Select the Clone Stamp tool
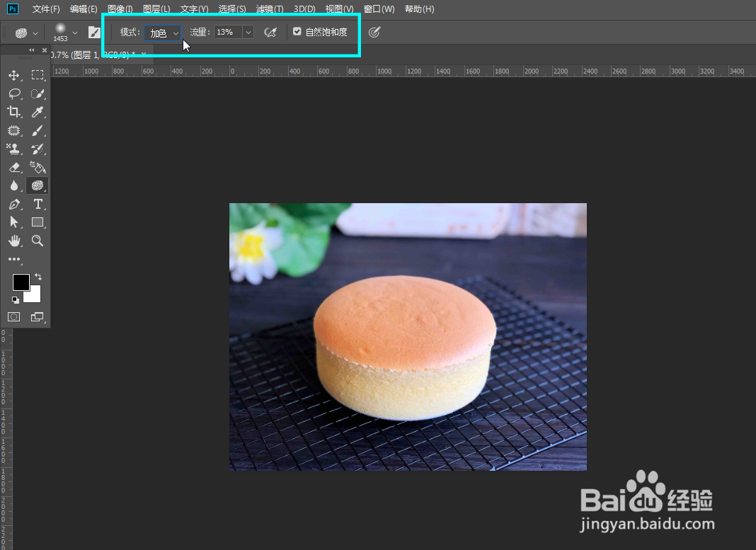The image size is (756, 550). 14,149
